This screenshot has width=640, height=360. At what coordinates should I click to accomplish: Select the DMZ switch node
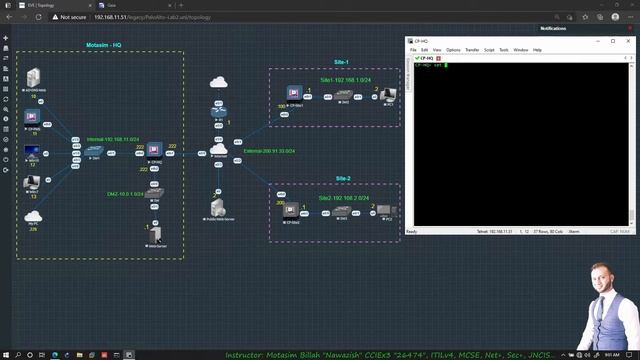154,193
